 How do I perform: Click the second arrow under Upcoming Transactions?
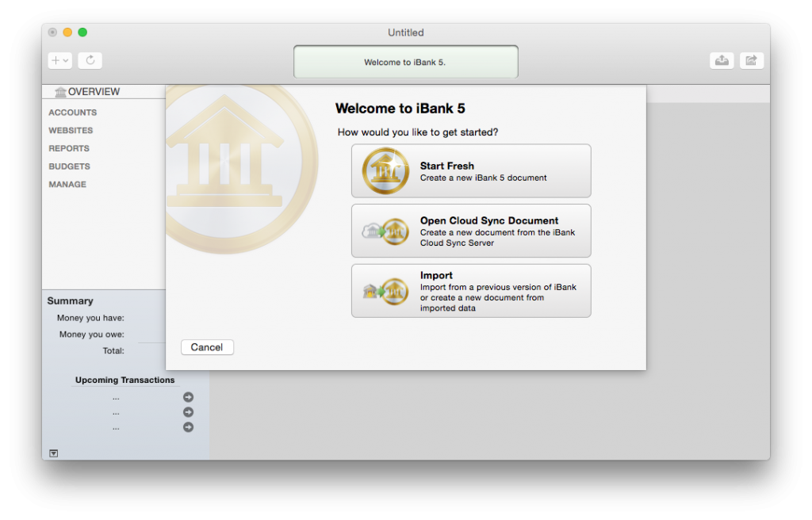click(189, 412)
